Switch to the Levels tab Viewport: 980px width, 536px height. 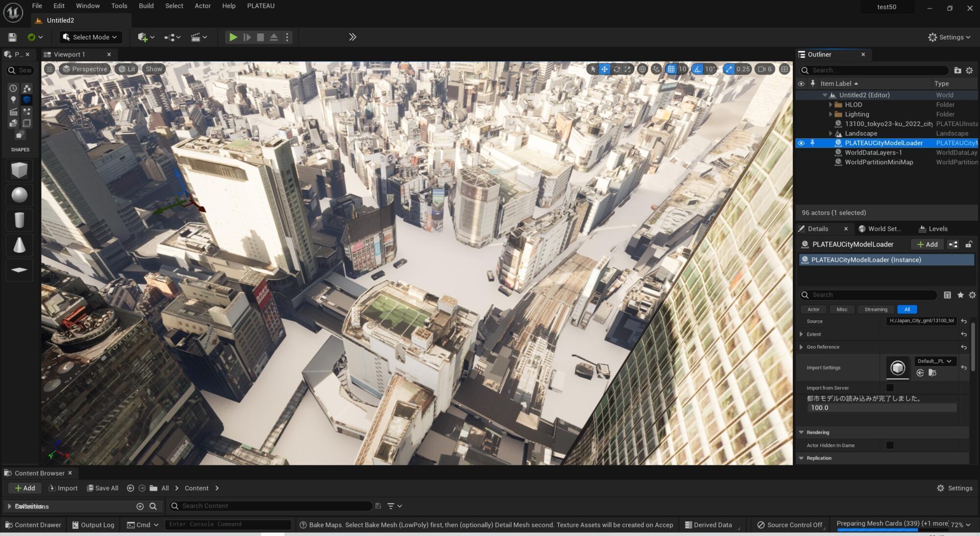(933, 229)
